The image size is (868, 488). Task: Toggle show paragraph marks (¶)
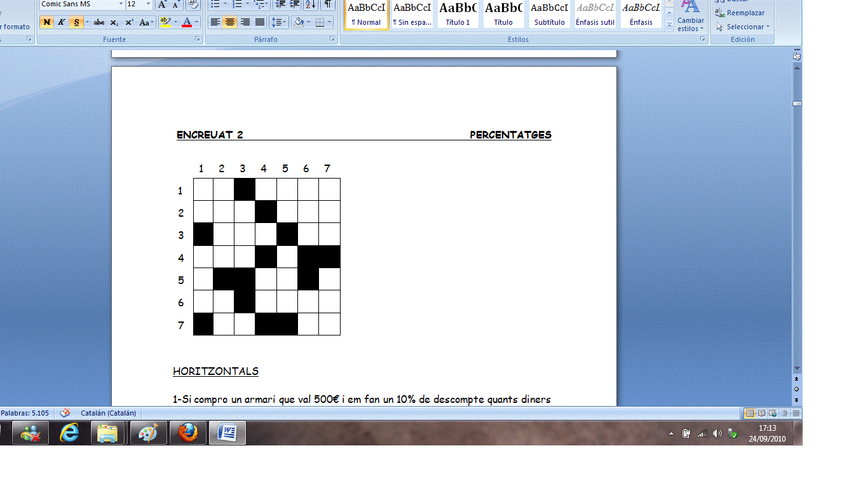pos(328,4)
